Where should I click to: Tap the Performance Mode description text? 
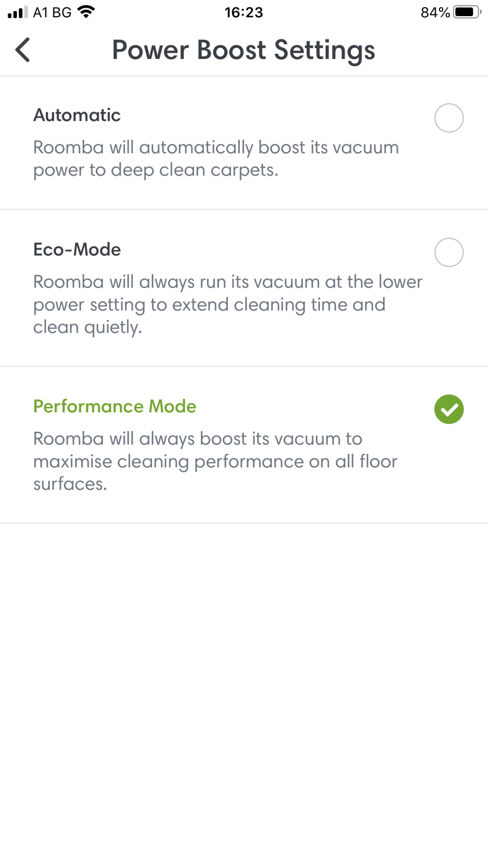pyautogui.click(x=215, y=461)
